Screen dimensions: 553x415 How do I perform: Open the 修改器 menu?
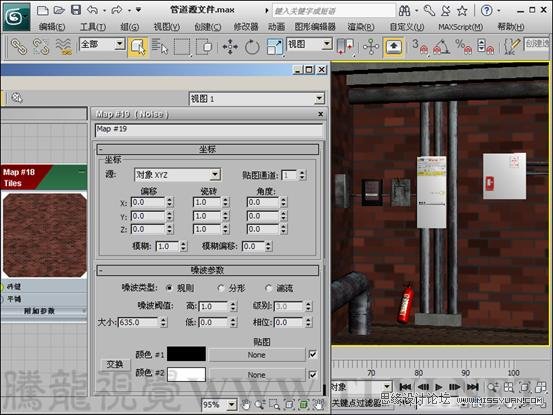click(x=246, y=27)
